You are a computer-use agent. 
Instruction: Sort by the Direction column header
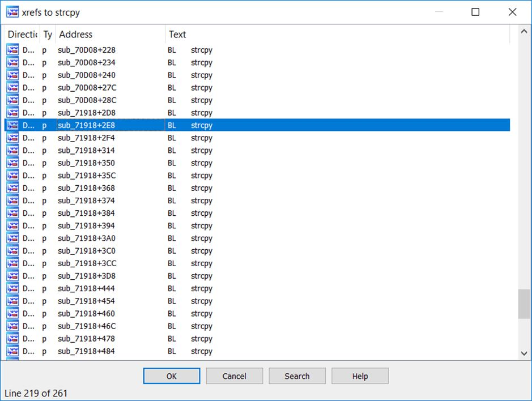pyautogui.click(x=22, y=35)
